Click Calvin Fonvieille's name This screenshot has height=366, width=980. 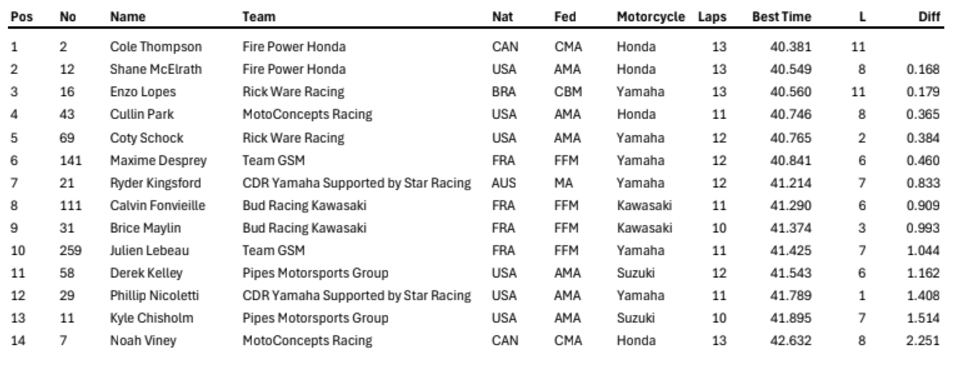[158, 205]
